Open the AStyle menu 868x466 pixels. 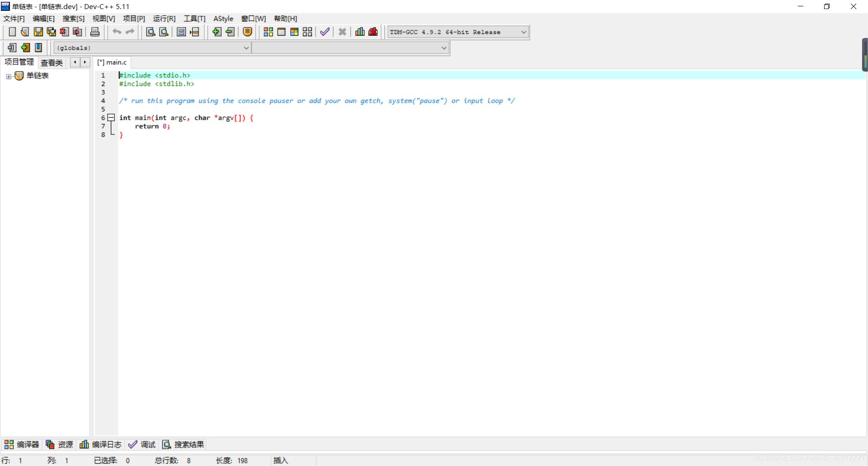pos(223,19)
